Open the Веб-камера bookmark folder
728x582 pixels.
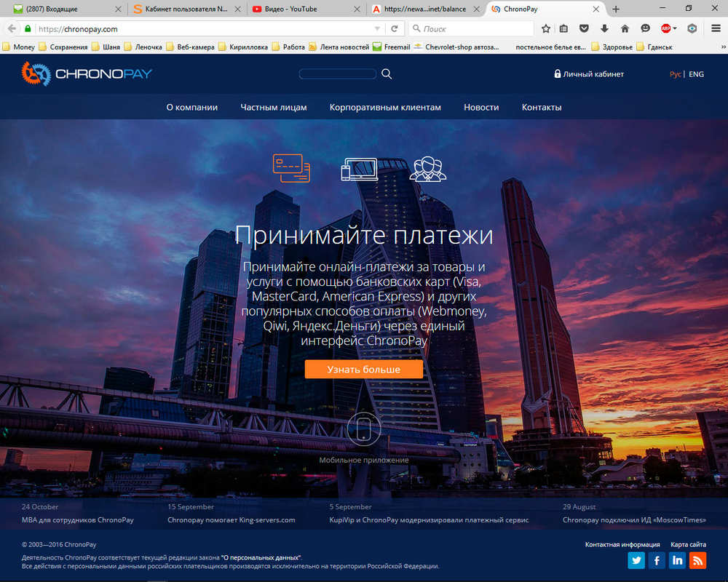tap(190, 47)
